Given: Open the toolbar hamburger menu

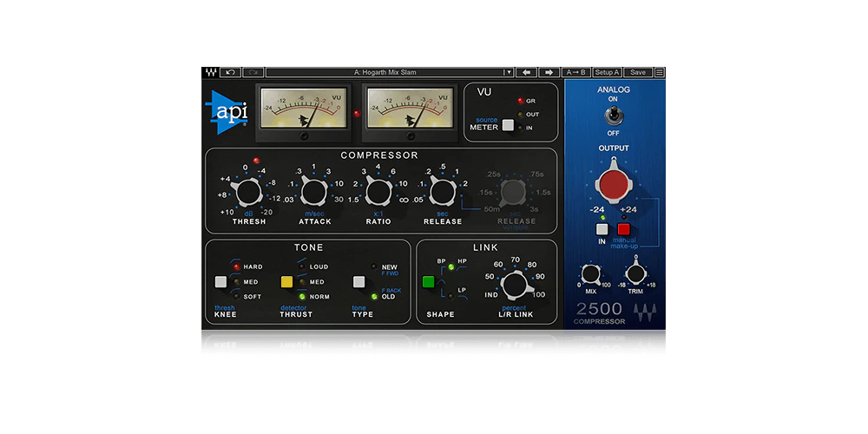Looking at the screenshot, I should point(660,73).
